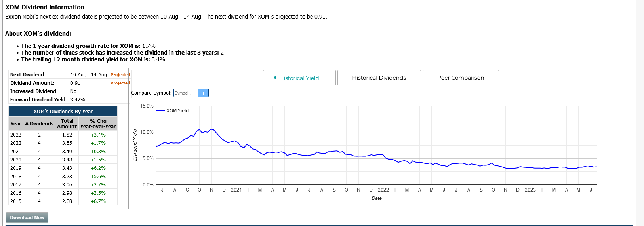Click the Projected tag beside Next Dividend
This screenshot has height=226, width=644.
click(120, 75)
